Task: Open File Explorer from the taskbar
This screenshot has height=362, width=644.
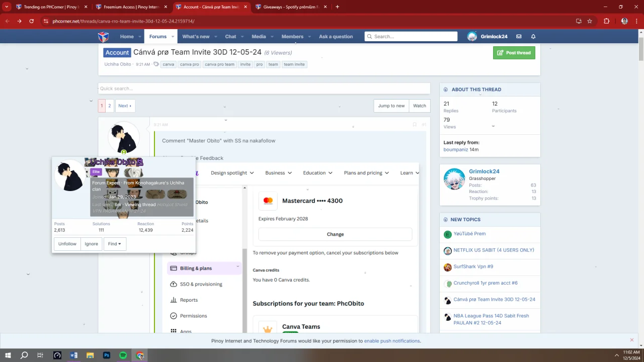Action: click(90, 355)
